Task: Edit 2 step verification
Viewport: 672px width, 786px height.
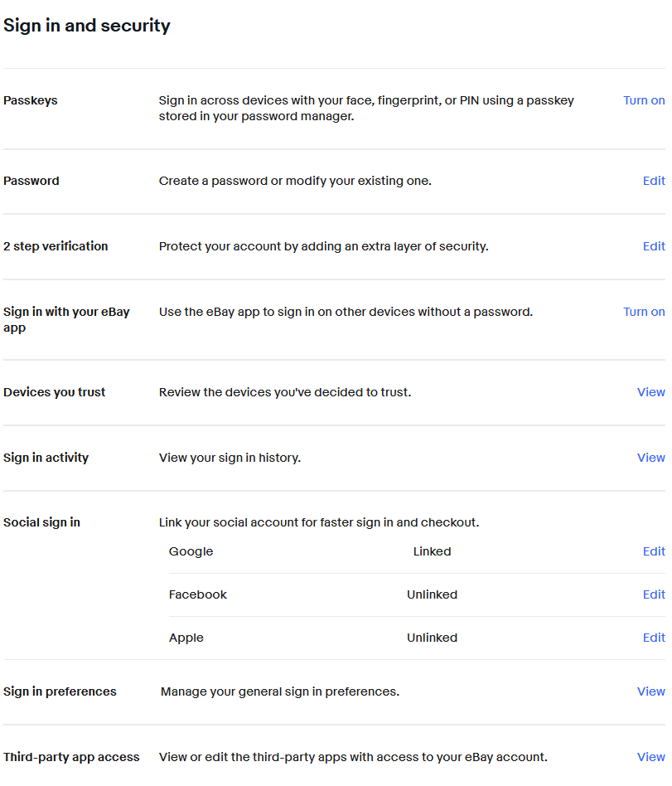Action: click(x=654, y=246)
